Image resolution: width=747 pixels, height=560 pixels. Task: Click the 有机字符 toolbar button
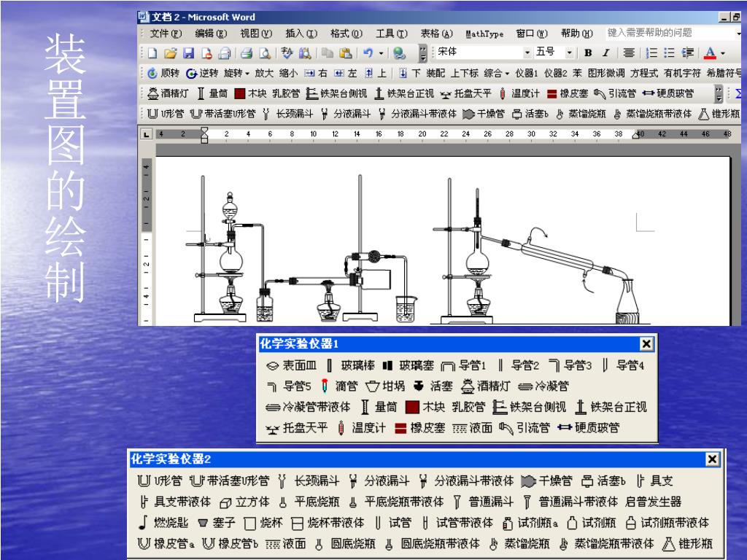coord(682,73)
